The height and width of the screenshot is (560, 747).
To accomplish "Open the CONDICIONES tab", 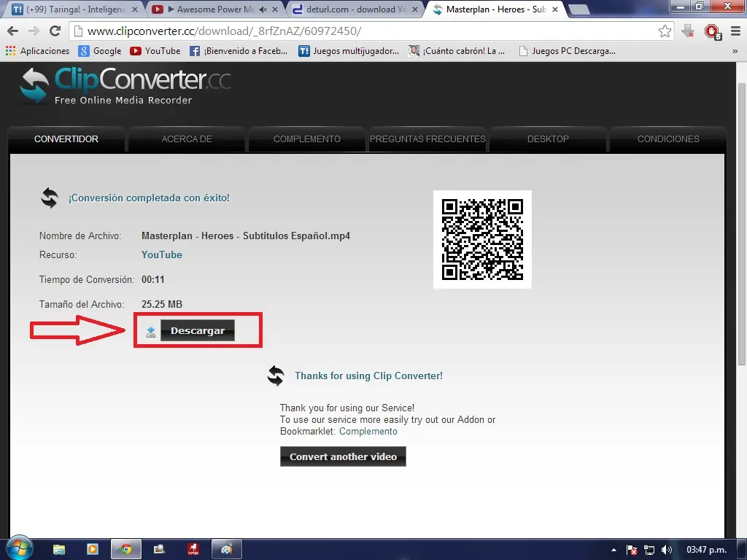I will tap(668, 139).
